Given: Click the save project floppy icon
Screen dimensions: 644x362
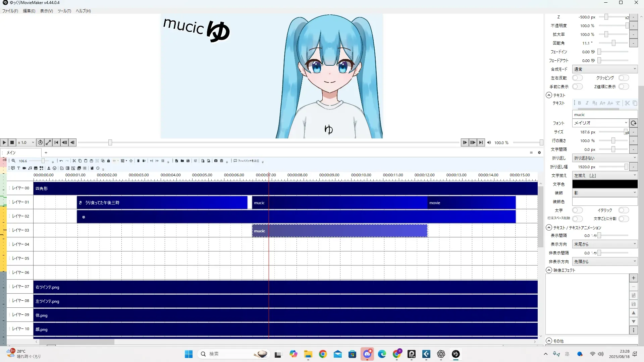Looking at the screenshot, I should [x=188, y=161].
